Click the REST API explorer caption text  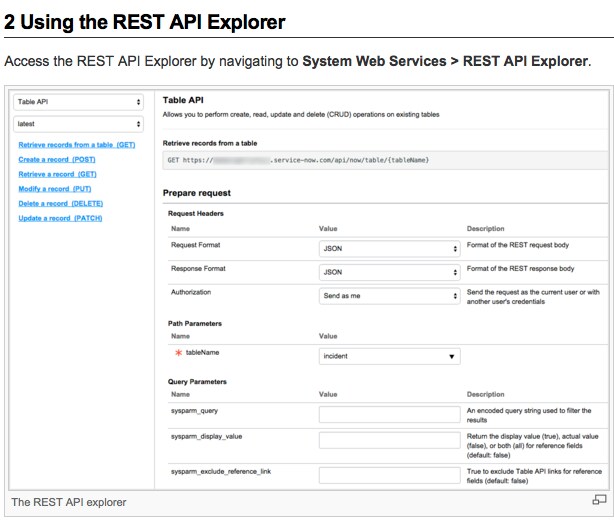click(x=69, y=501)
